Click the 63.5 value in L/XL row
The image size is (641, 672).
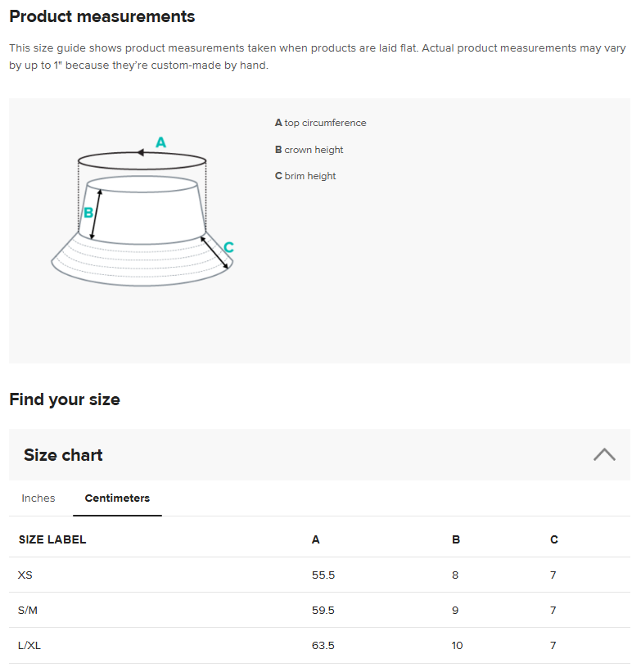coord(323,646)
